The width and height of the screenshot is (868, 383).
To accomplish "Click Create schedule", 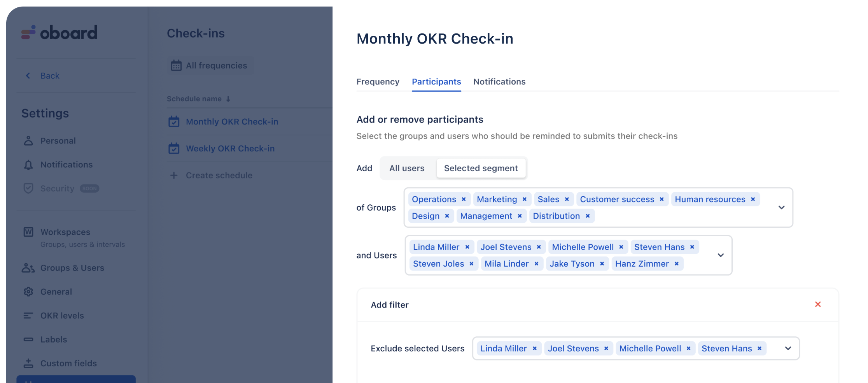I will tap(219, 175).
